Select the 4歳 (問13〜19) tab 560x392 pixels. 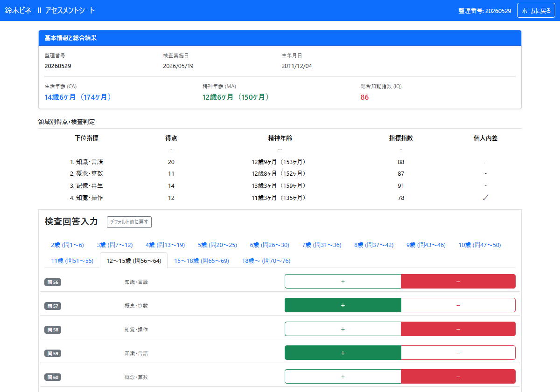165,245
